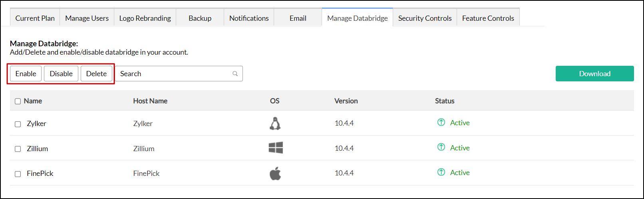Click the Linux penguin OS icon for Zylker
Screen dimensions: 644x199
click(275, 124)
